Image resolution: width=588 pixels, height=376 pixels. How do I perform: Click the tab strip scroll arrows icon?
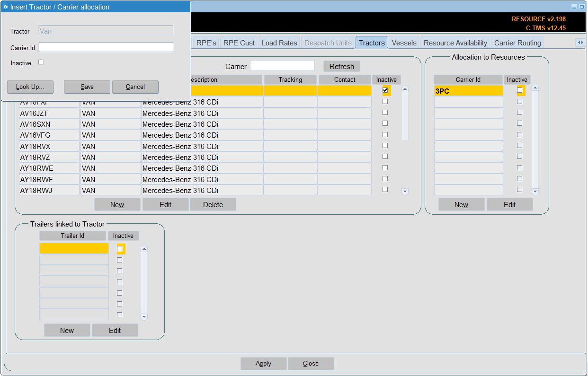click(579, 43)
